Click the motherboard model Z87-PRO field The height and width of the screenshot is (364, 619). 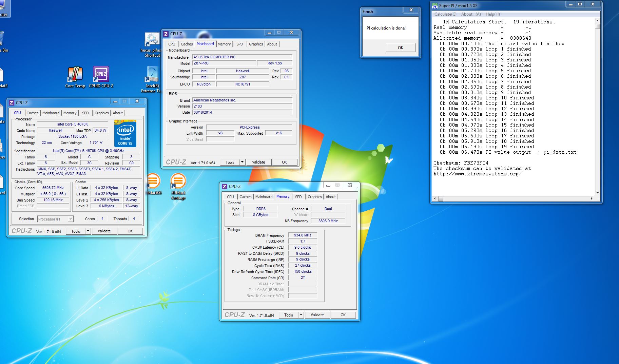click(x=224, y=63)
